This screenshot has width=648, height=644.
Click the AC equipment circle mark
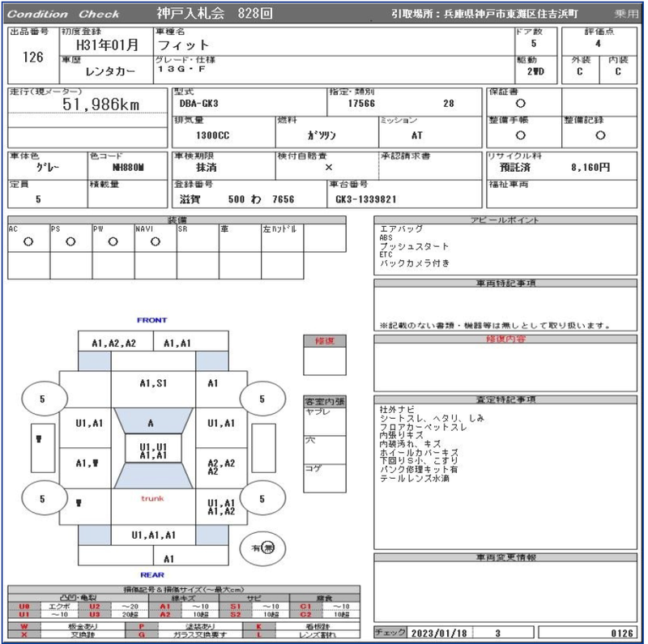point(28,242)
